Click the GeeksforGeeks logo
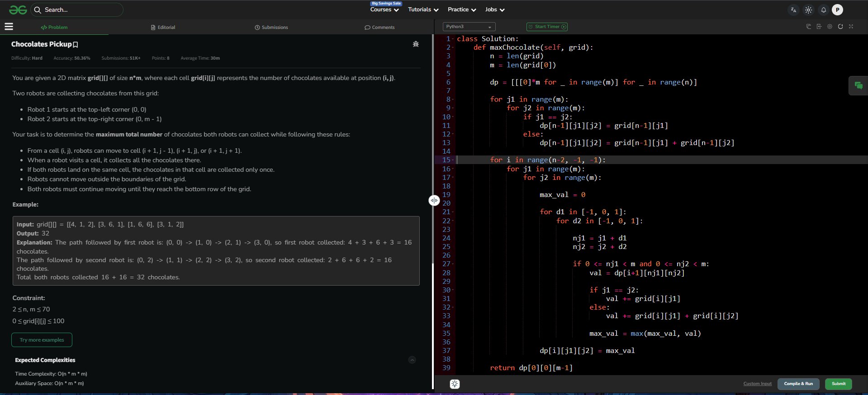The image size is (868, 395). coord(18,9)
